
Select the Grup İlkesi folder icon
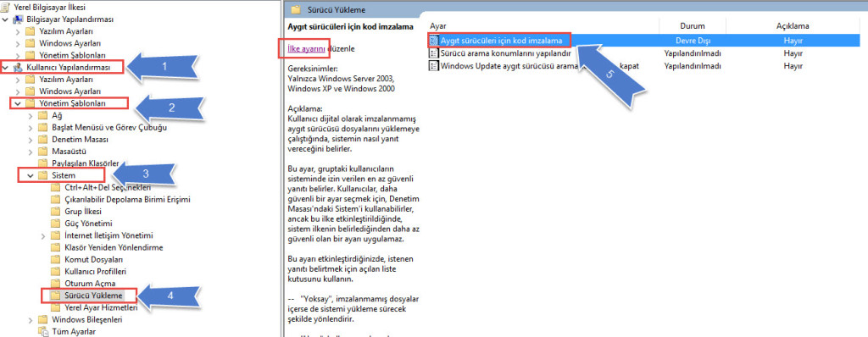(x=55, y=212)
